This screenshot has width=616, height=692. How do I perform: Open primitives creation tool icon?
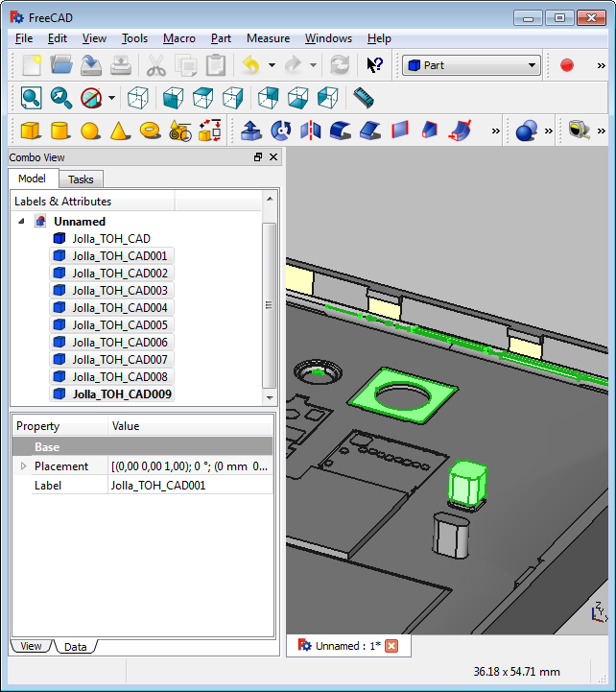click(180, 131)
